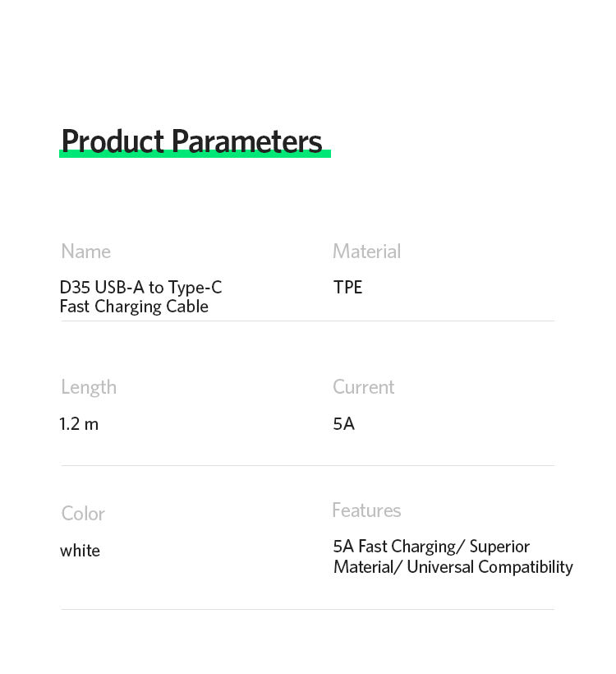
Task: Click the divider line below Length row
Action: click(x=307, y=465)
